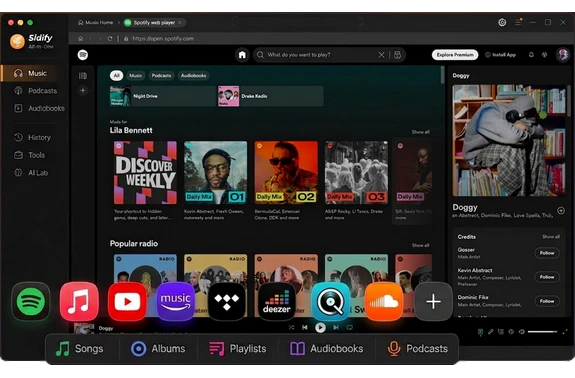
Task: Open the Qobuz service icon
Action: 331,301
